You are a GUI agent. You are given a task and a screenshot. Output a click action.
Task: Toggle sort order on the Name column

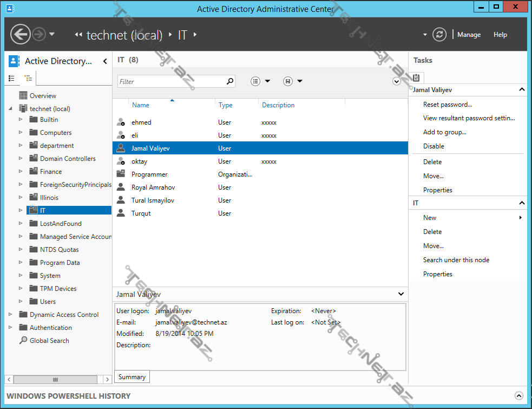141,105
